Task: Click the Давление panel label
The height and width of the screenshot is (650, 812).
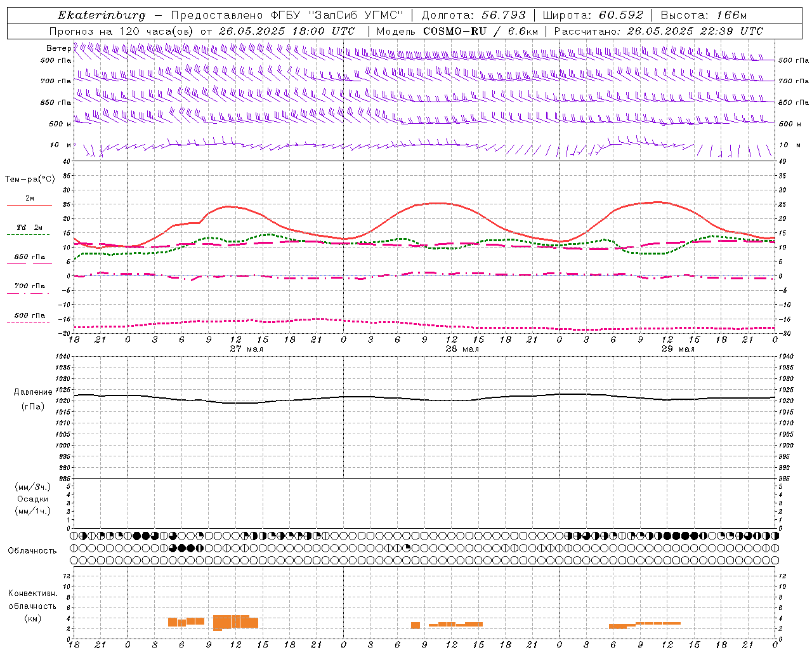Action: (x=33, y=392)
